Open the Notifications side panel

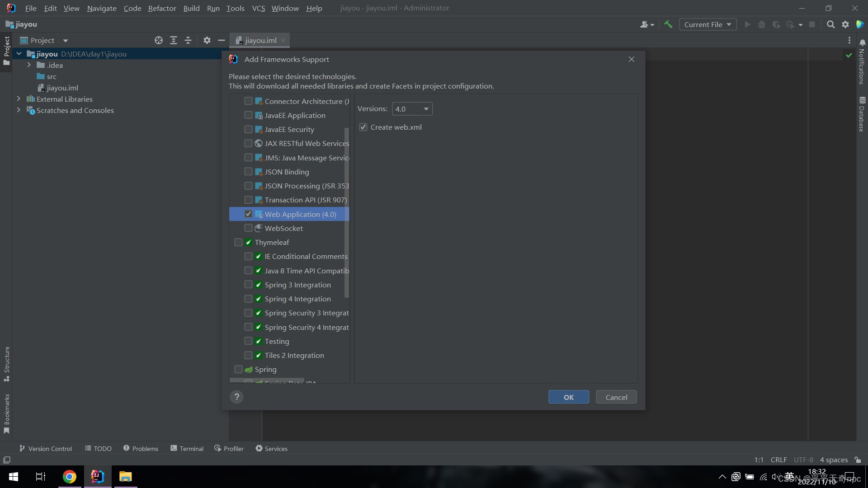(862, 62)
